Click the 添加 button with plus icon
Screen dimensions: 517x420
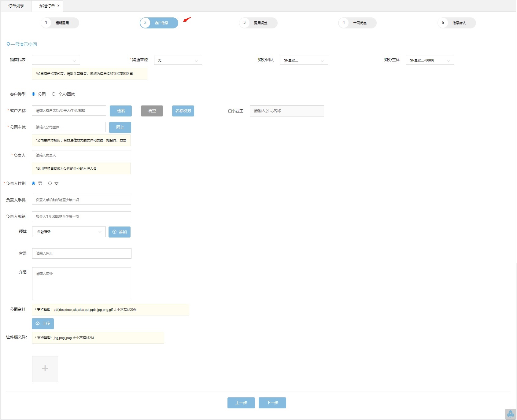[x=120, y=232]
